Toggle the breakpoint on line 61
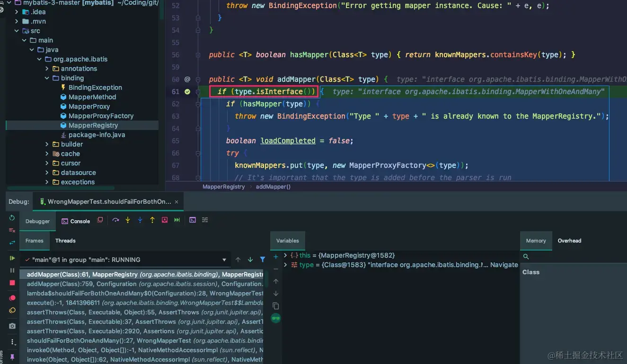Screen dimensions: 627x364 [x=187, y=92]
